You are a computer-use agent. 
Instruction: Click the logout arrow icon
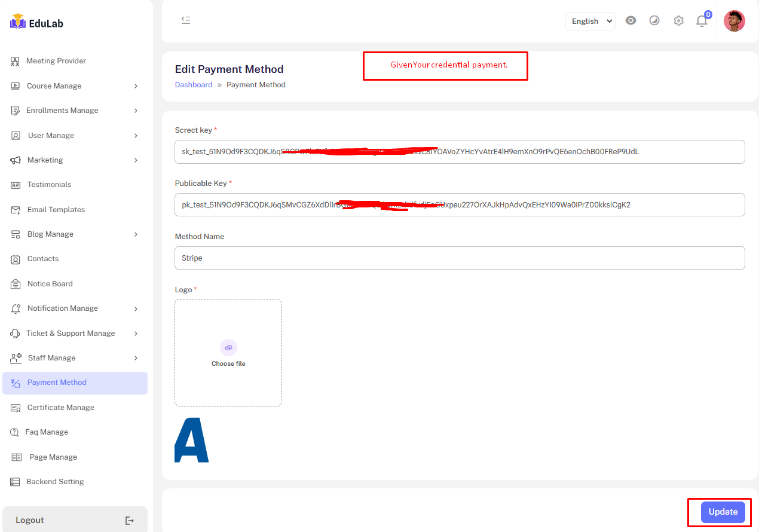point(130,521)
